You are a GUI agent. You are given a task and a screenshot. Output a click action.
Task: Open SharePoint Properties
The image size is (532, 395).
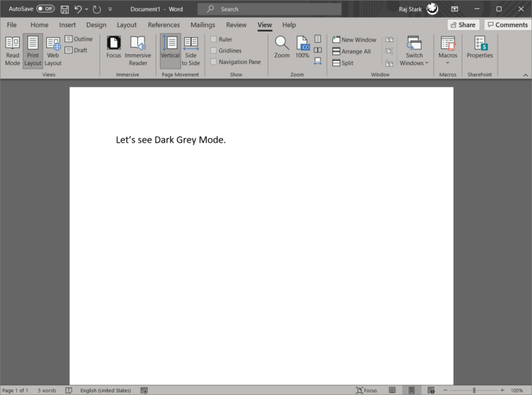click(479, 48)
